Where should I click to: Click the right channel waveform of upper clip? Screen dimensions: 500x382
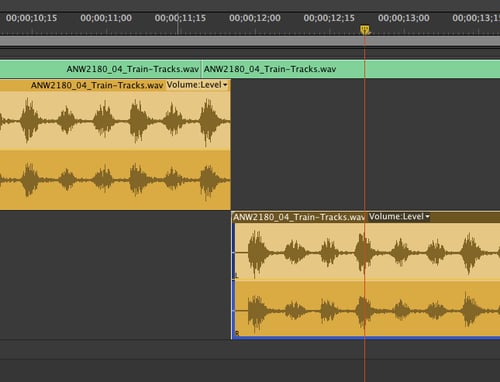(115, 180)
